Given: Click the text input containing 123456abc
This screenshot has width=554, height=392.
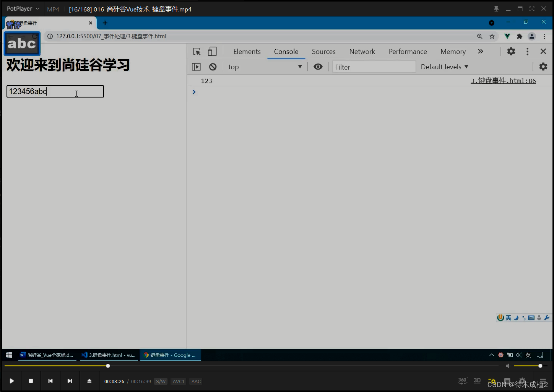Looking at the screenshot, I should 55,91.
